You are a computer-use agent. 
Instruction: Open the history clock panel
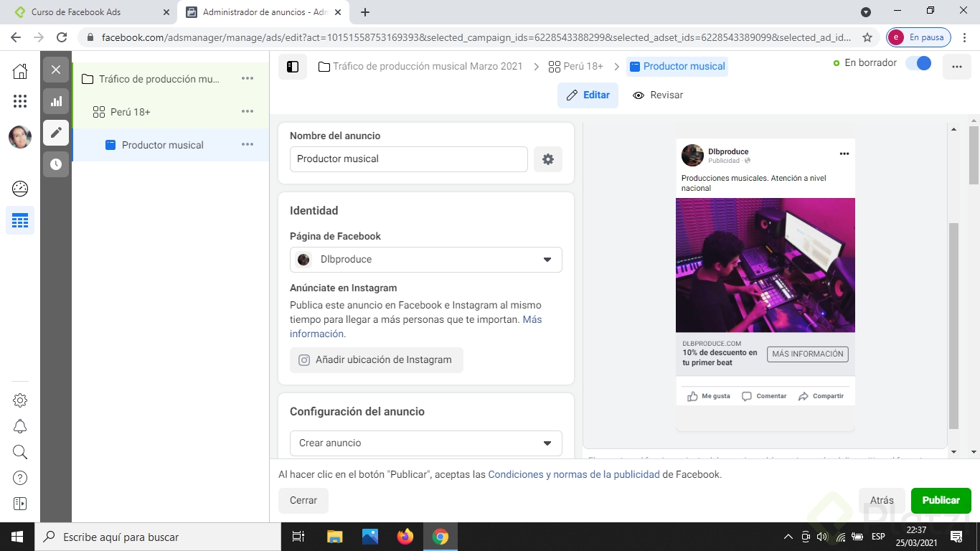pyautogui.click(x=56, y=164)
